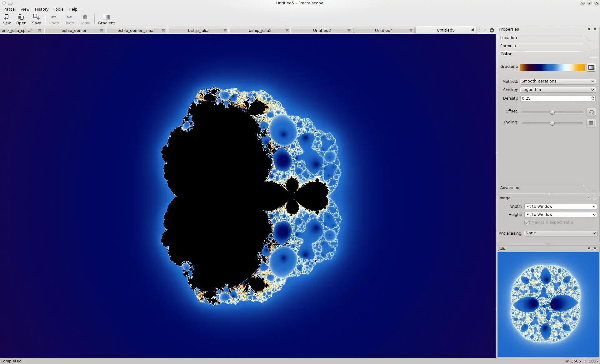
Task: Click the New fractal icon
Action: [x=6, y=18]
